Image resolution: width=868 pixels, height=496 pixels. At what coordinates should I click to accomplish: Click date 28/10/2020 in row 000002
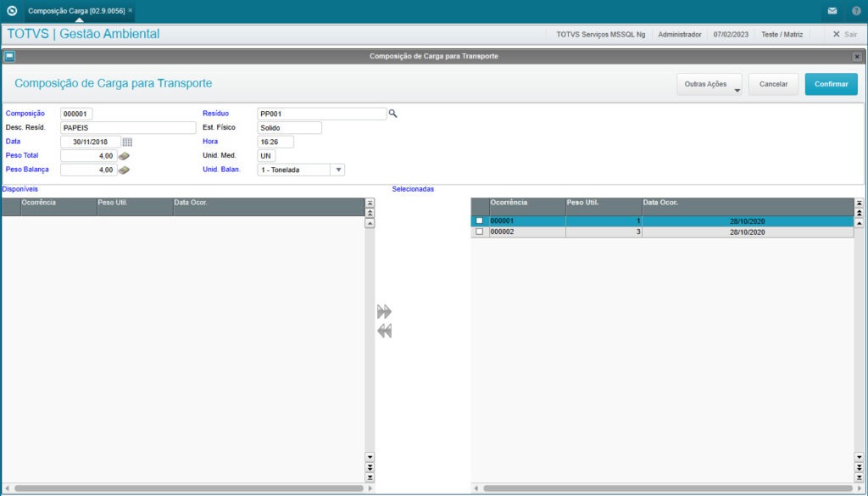748,232
